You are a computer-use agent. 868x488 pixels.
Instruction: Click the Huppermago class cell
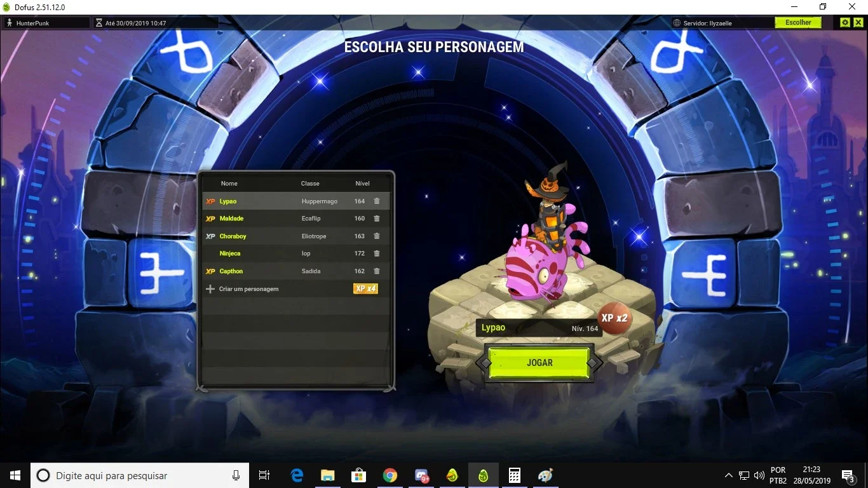pyautogui.click(x=320, y=201)
